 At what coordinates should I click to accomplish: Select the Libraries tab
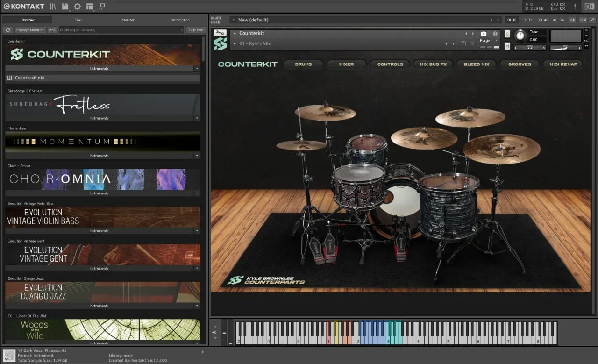coord(28,20)
